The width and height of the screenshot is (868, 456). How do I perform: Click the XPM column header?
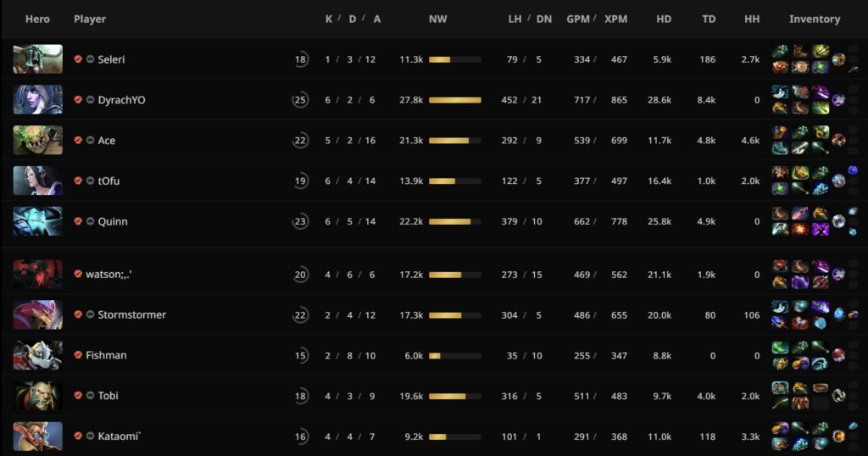(x=616, y=19)
